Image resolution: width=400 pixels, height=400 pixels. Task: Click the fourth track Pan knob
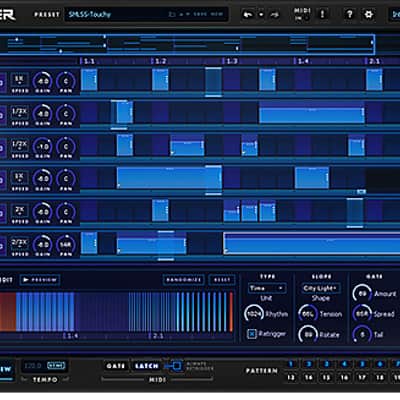point(66,179)
